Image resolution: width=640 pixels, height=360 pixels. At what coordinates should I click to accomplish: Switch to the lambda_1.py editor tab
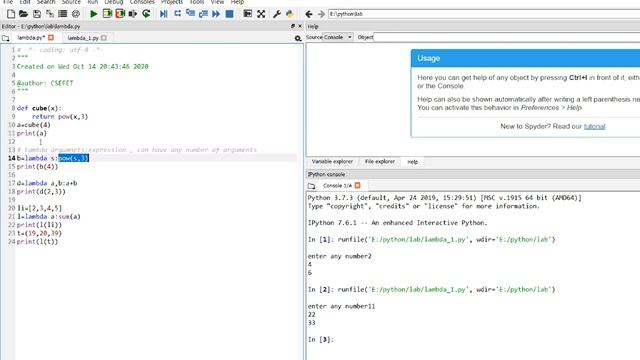pyautogui.click(x=83, y=38)
